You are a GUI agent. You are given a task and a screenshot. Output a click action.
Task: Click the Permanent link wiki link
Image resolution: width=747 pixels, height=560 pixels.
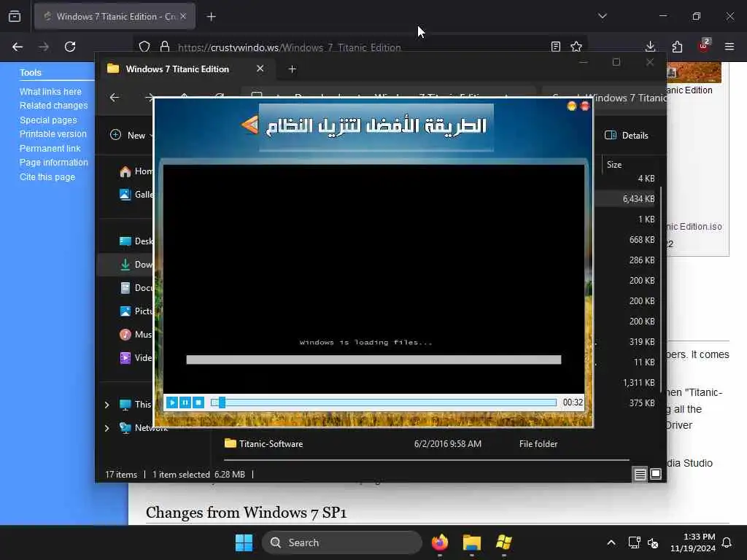50,149
